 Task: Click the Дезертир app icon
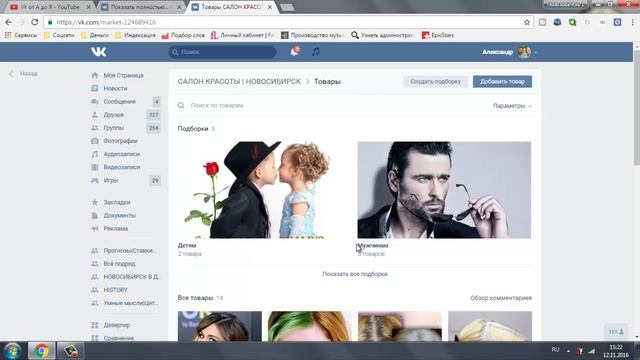[x=95, y=325]
